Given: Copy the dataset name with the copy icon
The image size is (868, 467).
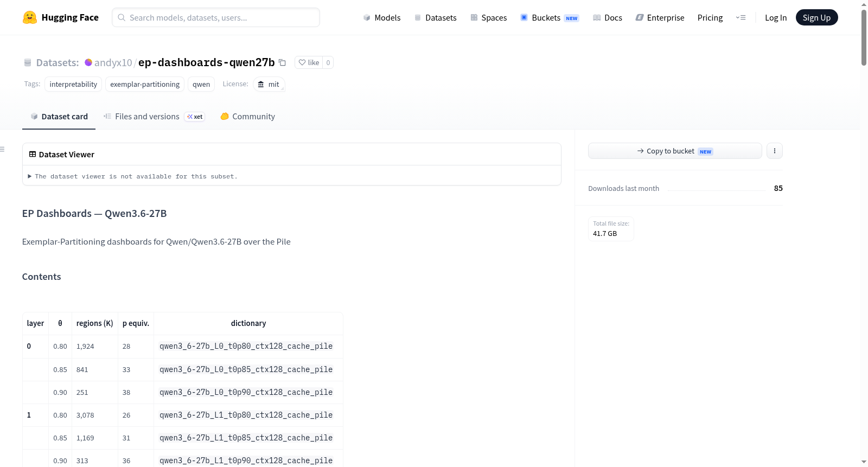Looking at the screenshot, I should [x=282, y=62].
